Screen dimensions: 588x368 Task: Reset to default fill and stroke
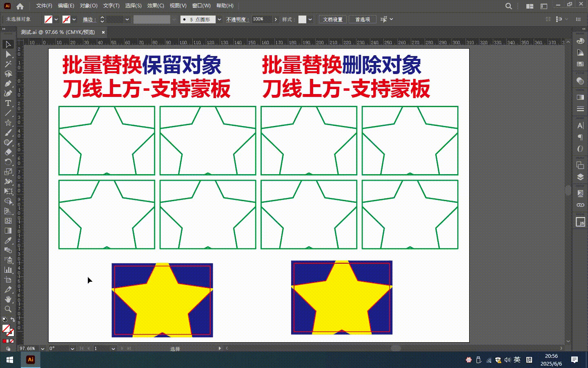click(4, 320)
